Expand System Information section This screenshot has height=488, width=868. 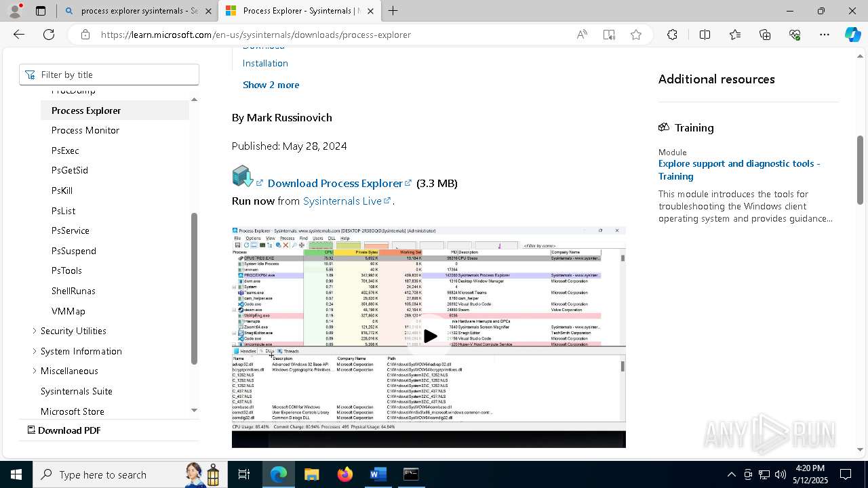click(x=35, y=351)
